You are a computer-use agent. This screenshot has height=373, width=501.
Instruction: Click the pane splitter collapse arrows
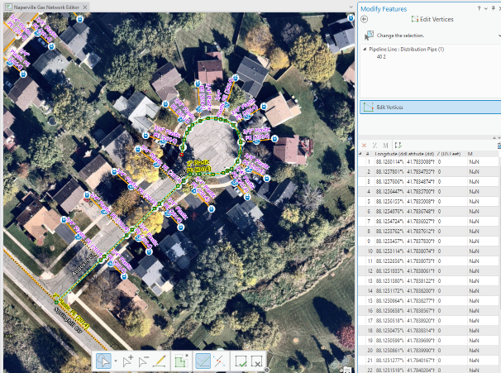496,137
